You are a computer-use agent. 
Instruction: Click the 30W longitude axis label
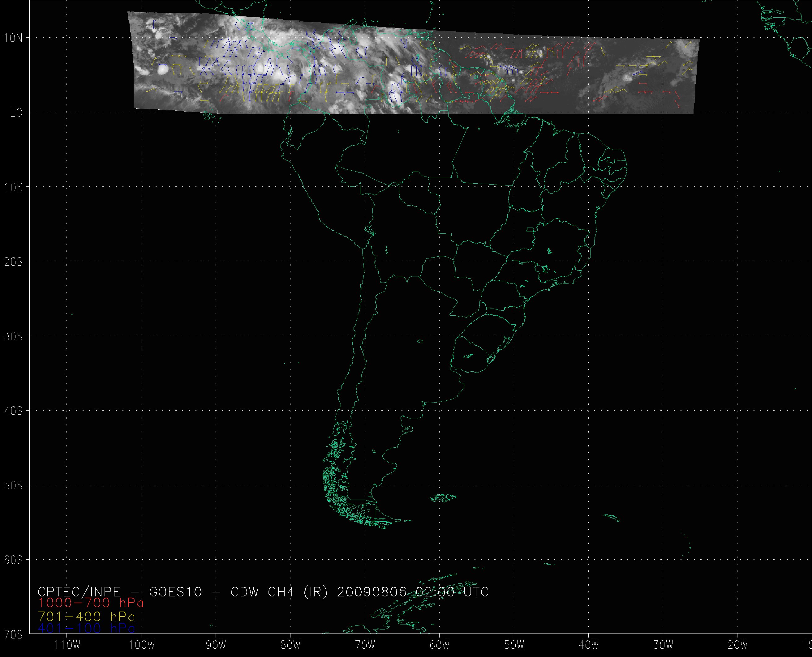(x=664, y=645)
